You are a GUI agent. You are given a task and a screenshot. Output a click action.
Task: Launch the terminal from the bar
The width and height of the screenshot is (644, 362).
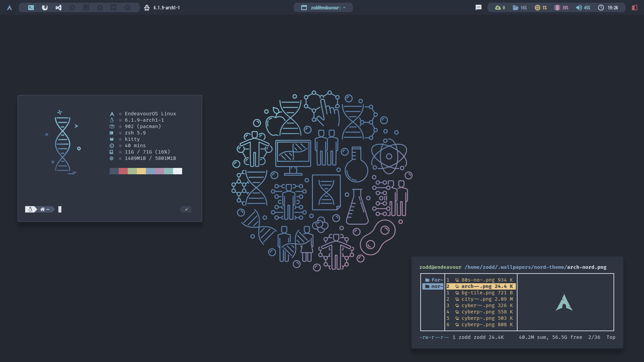tap(31, 8)
